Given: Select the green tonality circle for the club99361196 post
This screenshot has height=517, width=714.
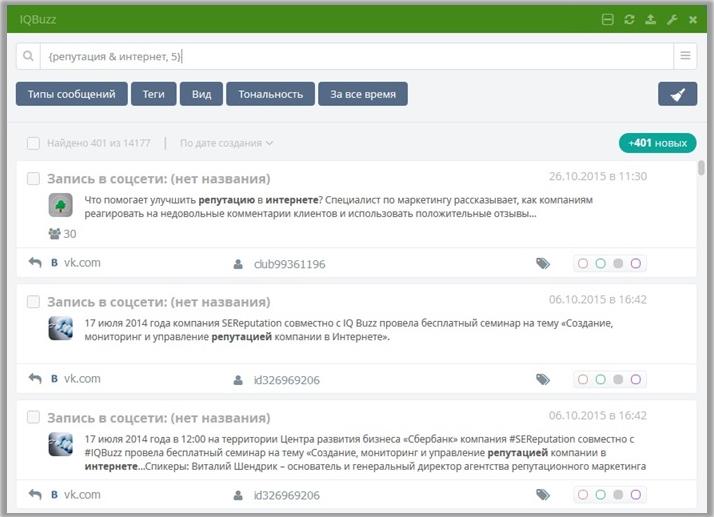Looking at the screenshot, I should (x=601, y=263).
